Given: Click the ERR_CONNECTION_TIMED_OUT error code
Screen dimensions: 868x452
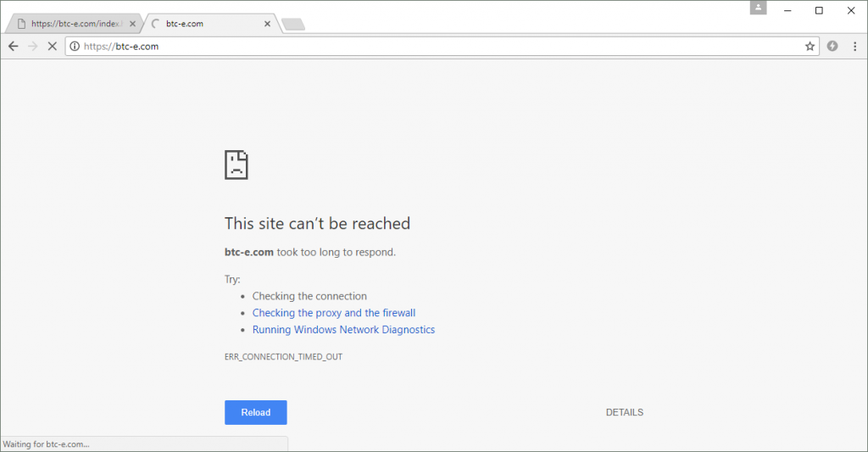Looking at the screenshot, I should pyautogui.click(x=283, y=357).
